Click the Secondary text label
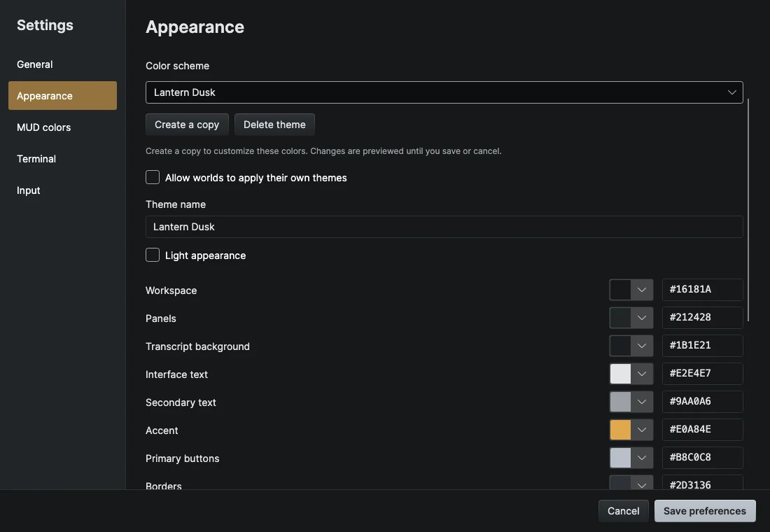 (x=181, y=402)
